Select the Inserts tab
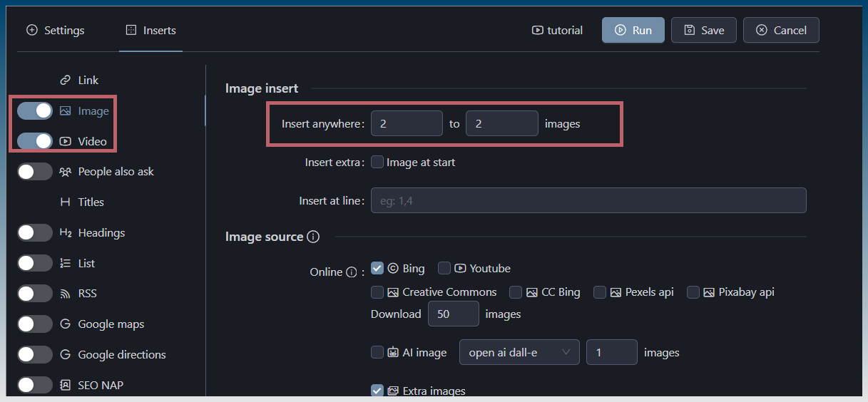The width and height of the screenshot is (868, 402). (x=150, y=31)
